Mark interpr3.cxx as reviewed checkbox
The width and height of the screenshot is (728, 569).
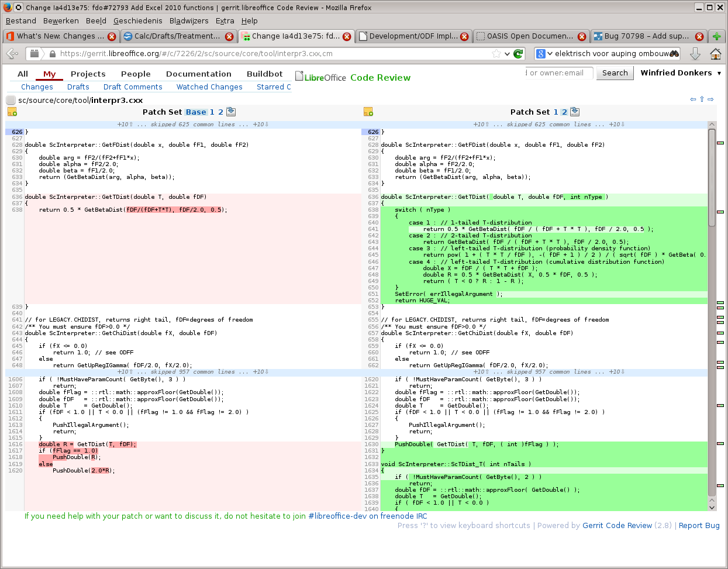11,100
